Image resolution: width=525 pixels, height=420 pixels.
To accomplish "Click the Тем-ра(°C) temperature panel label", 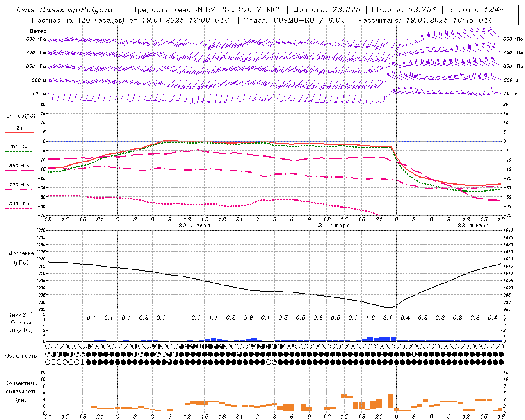I will tap(19, 116).
